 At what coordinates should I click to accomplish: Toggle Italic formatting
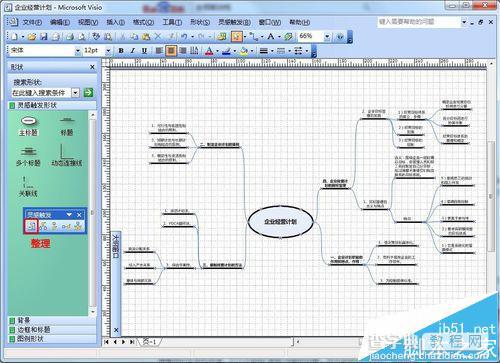pyautogui.click(x=132, y=51)
